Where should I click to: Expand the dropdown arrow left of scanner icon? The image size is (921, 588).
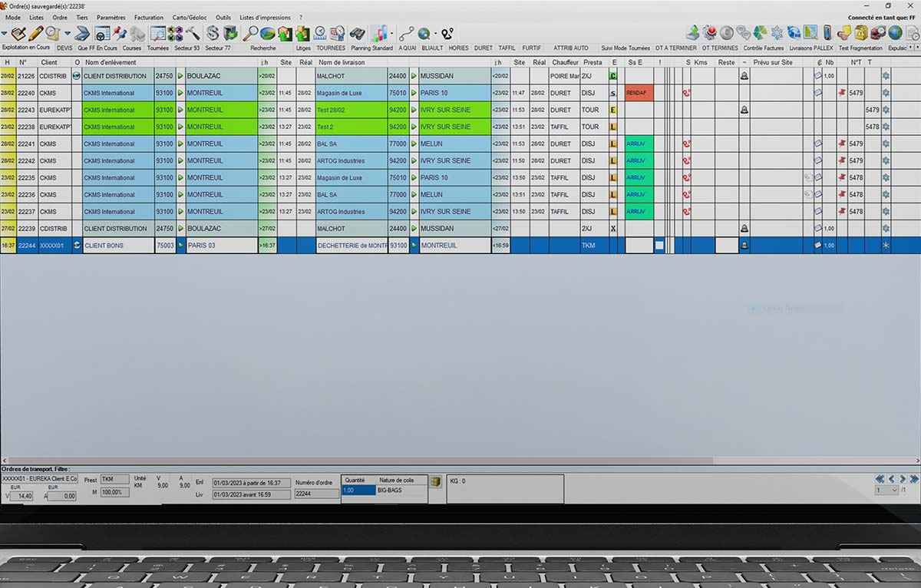[68, 34]
